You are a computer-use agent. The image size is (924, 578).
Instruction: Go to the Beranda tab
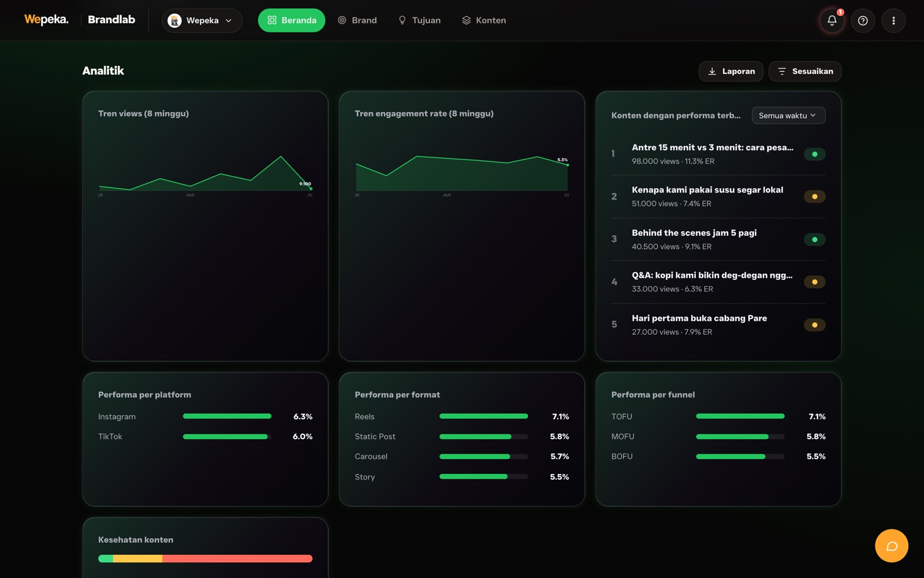click(x=292, y=20)
